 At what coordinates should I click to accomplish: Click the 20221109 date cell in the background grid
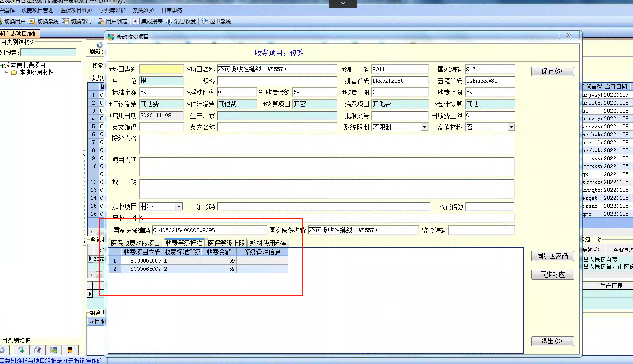[616, 95]
